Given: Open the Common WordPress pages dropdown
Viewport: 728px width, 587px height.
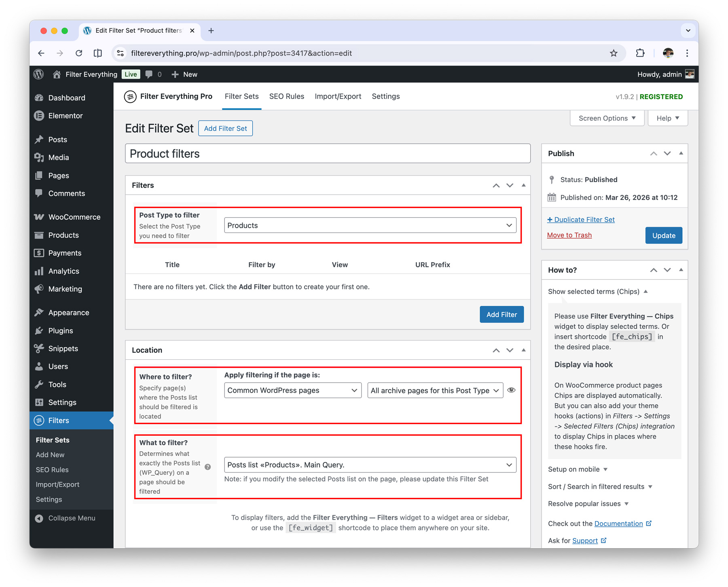Looking at the screenshot, I should point(292,390).
